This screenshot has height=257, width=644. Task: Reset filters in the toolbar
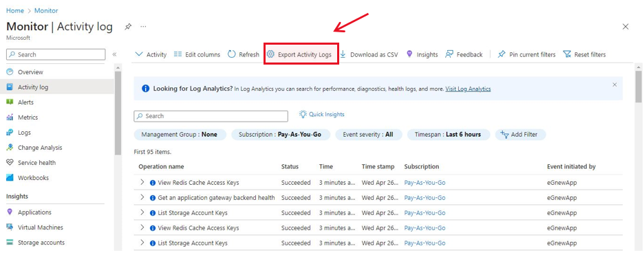(x=584, y=54)
